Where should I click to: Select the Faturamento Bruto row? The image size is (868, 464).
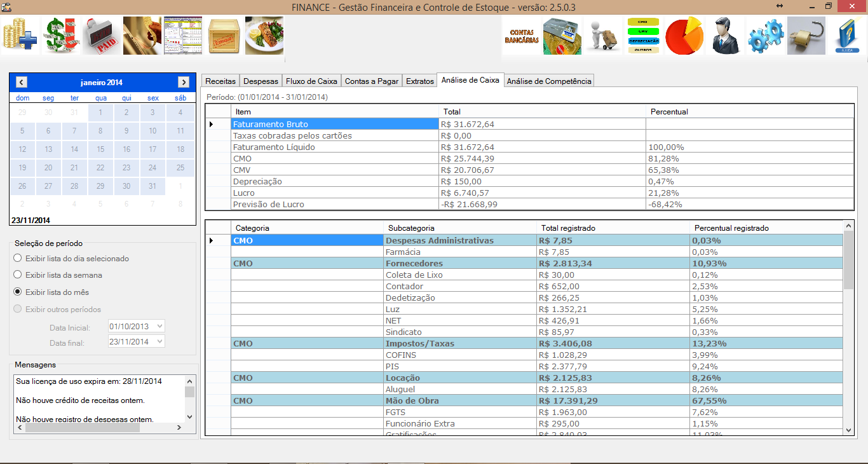(529, 124)
